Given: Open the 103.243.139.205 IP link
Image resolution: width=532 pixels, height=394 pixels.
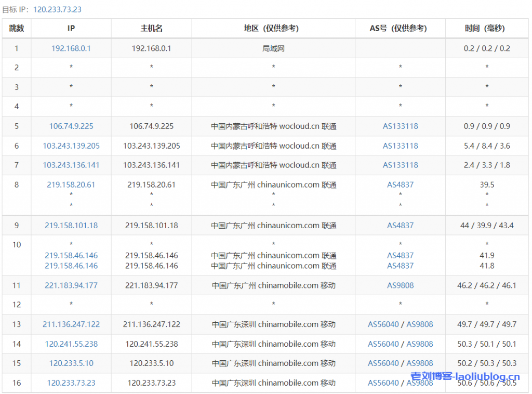Looking at the screenshot, I should (x=71, y=146).
